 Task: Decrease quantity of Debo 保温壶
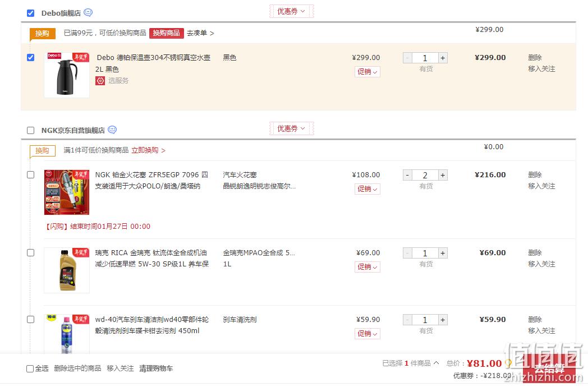tap(408, 58)
